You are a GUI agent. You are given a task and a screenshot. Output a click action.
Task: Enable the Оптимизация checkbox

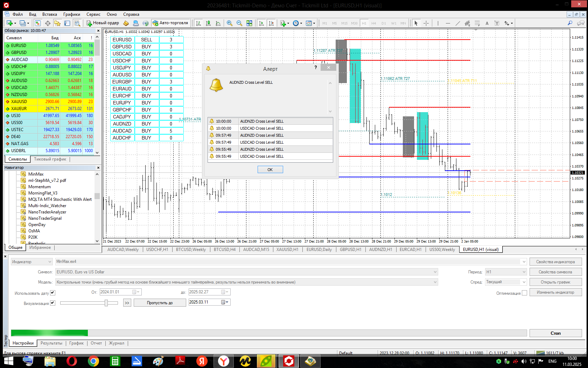coord(524,293)
